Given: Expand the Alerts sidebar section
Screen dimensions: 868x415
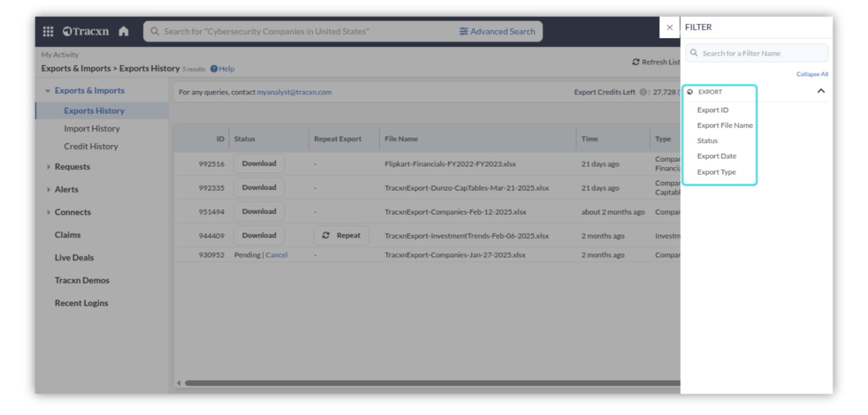Looking at the screenshot, I should (x=48, y=190).
